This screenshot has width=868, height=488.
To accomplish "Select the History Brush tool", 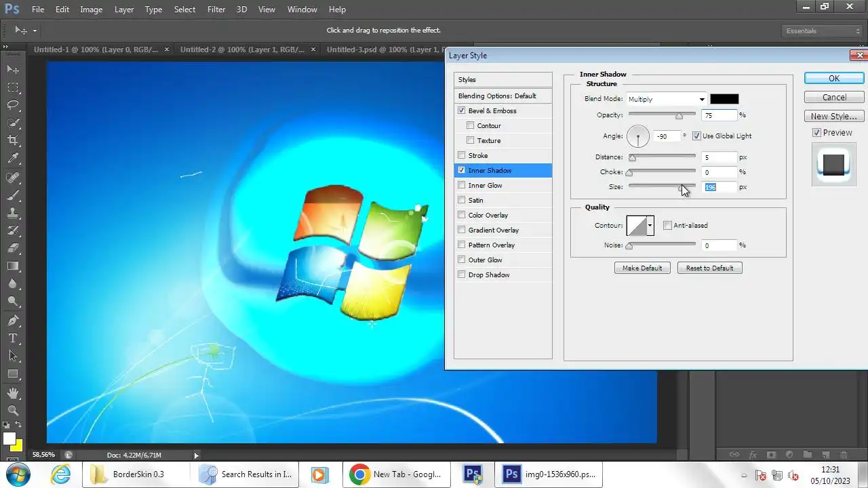I will [x=13, y=230].
